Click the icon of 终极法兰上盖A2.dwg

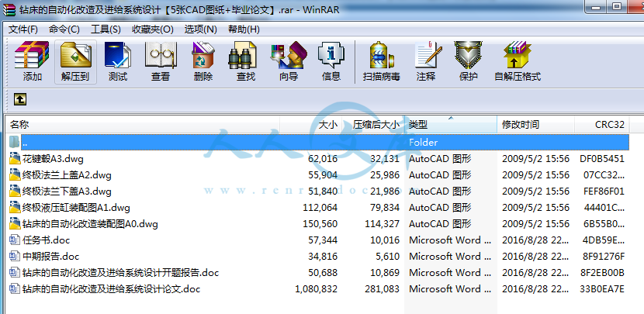click(x=16, y=175)
